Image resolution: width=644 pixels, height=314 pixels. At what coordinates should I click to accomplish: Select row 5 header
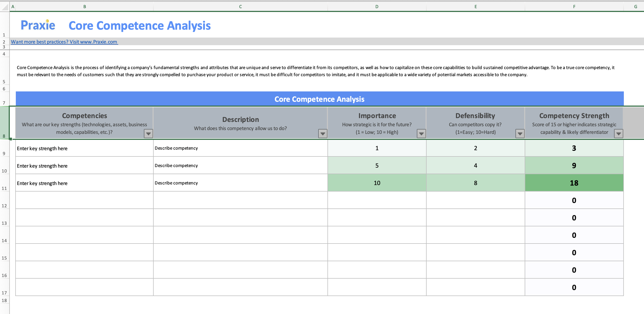tap(4, 71)
